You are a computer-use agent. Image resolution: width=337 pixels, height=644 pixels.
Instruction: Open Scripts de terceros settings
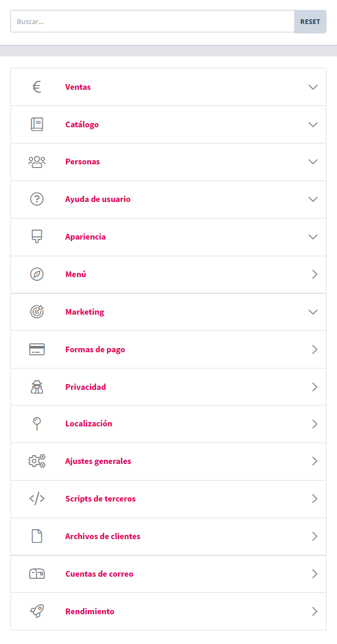(100, 499)
